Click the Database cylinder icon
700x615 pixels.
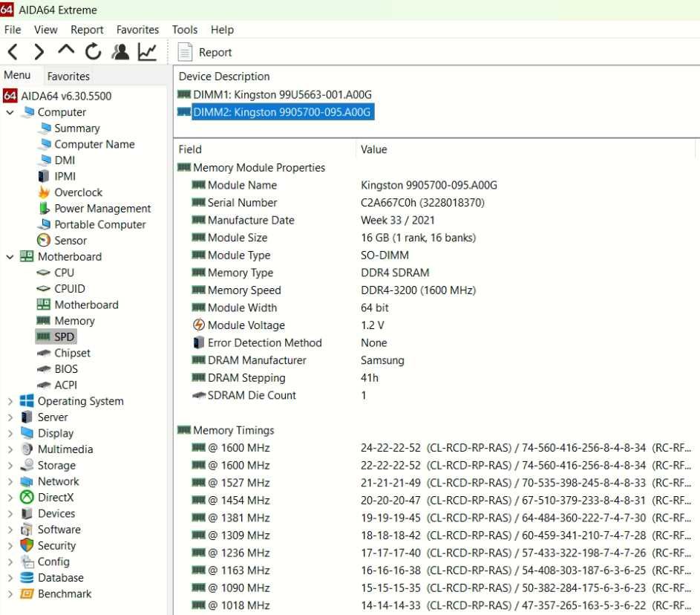point(27,577)
